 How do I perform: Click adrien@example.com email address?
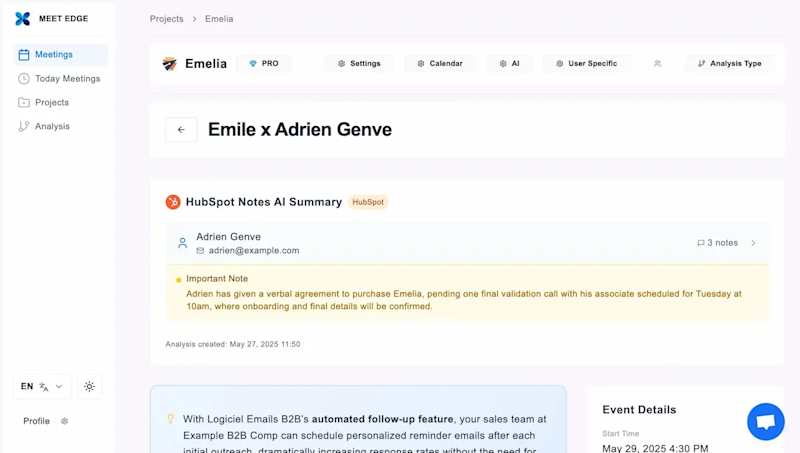point(254,250)
